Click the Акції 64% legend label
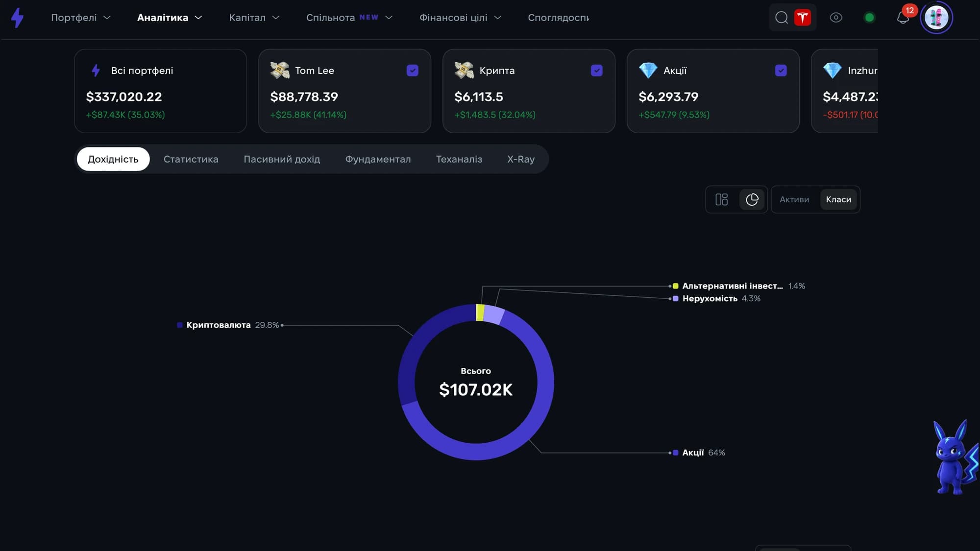Viewport: 980px width, 551px height. coord(704,453)
